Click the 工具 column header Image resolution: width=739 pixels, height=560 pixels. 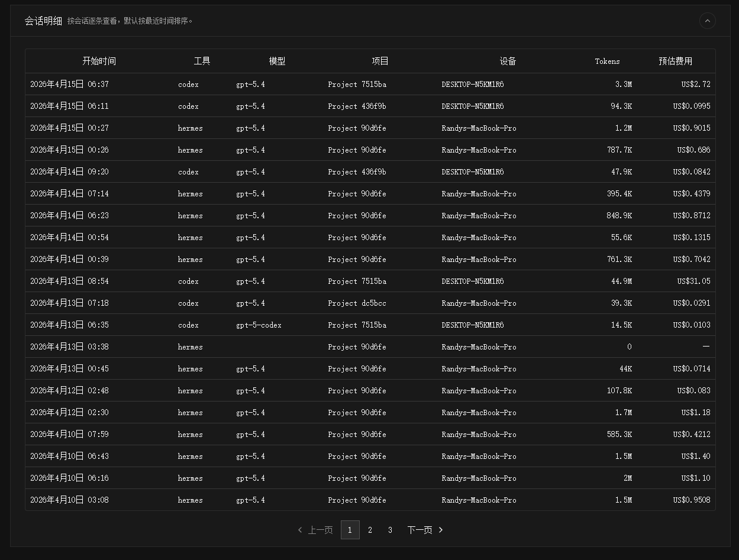pos(202,61)
